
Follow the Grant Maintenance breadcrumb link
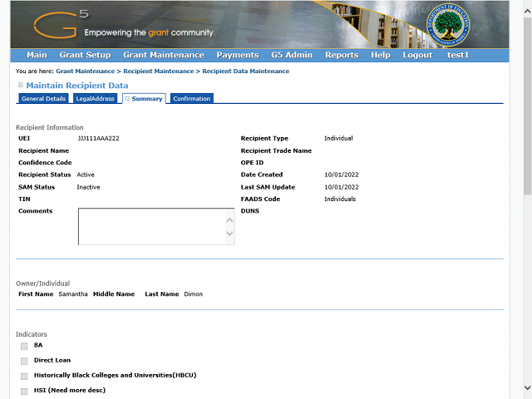point(86,71)
